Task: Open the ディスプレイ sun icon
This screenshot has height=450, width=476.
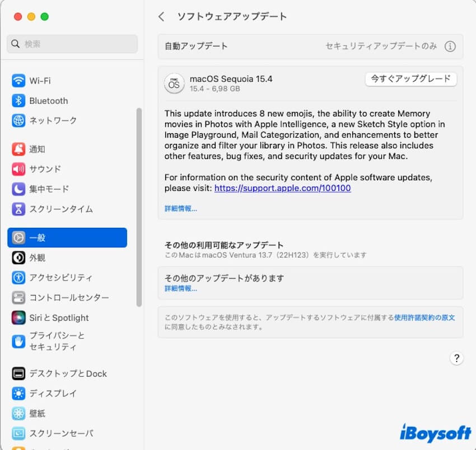Action: pos(18,393)
